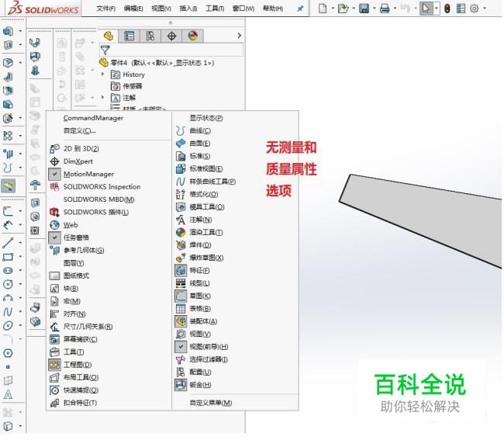Click the SOLIDWORKS Inspection icon

[54, 186]
